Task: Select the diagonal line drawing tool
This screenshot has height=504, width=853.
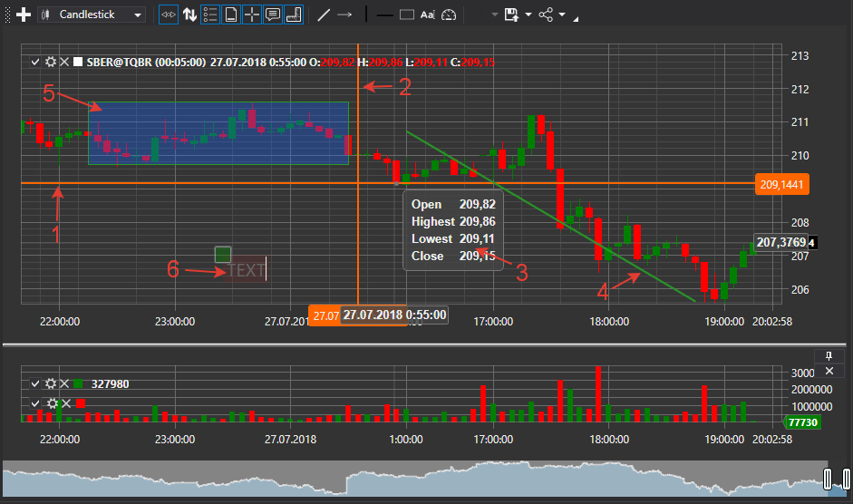Action: pos(324,15)
